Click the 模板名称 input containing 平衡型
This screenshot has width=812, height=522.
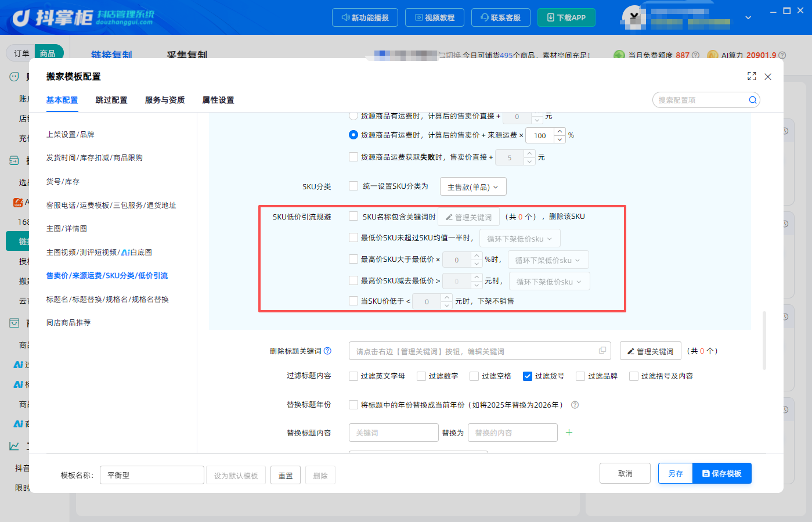coord(152,475)
